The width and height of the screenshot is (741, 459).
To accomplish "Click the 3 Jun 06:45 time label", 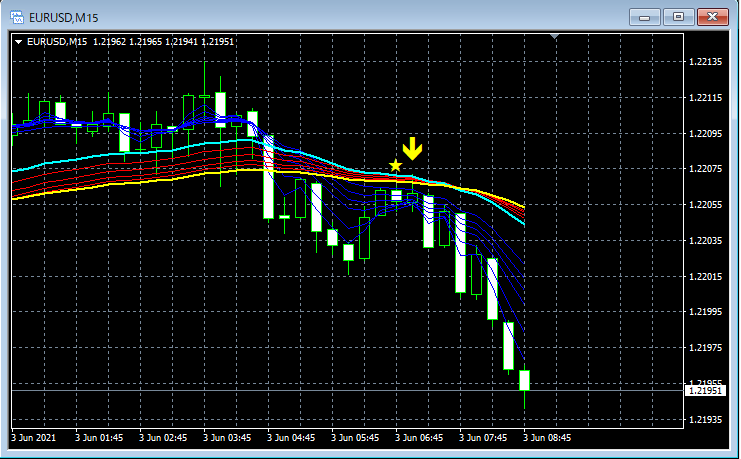I will point(419,438).
